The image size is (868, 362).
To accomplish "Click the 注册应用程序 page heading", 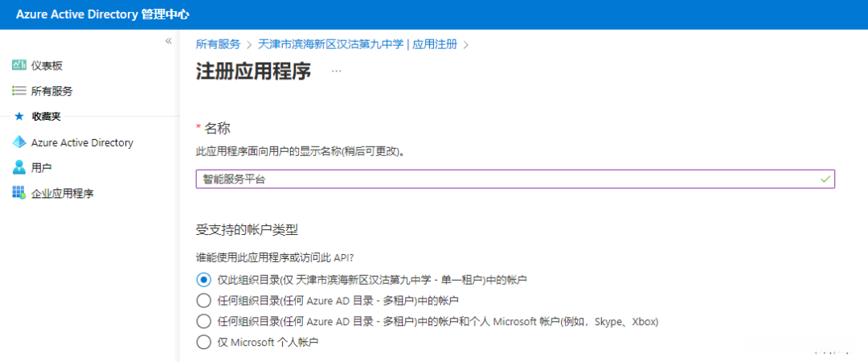I will [x=253, y=72].
